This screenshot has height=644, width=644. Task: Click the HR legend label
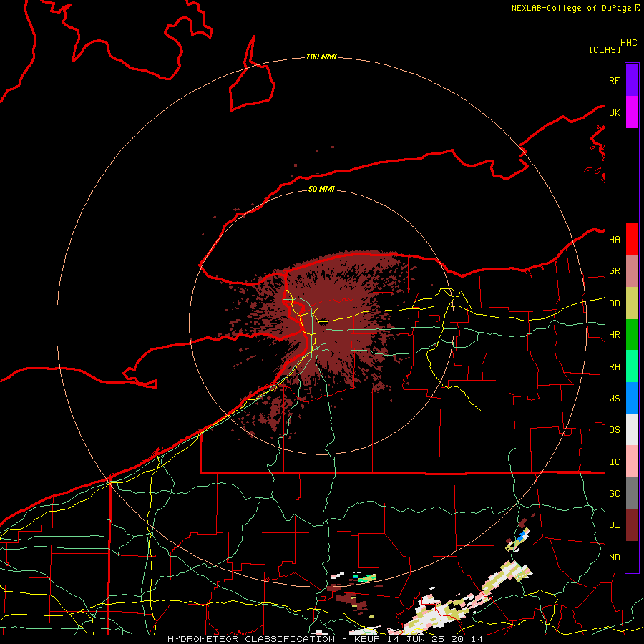pyautogui.click(x=614, y=335)
